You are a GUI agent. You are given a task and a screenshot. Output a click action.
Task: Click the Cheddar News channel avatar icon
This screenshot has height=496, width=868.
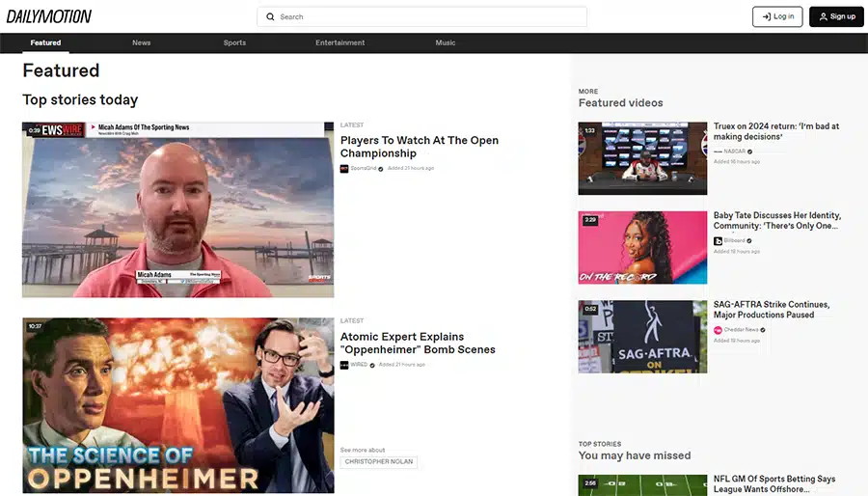pyautogui.click(x=718, y=330)
